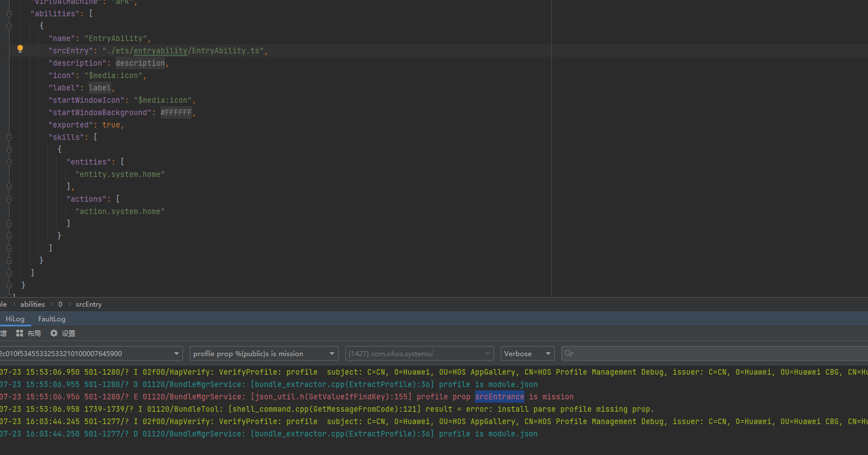Click the grid layout icon beside 布局
The width and height of the screenshot is (868, 455).
(x=20, y=333)
